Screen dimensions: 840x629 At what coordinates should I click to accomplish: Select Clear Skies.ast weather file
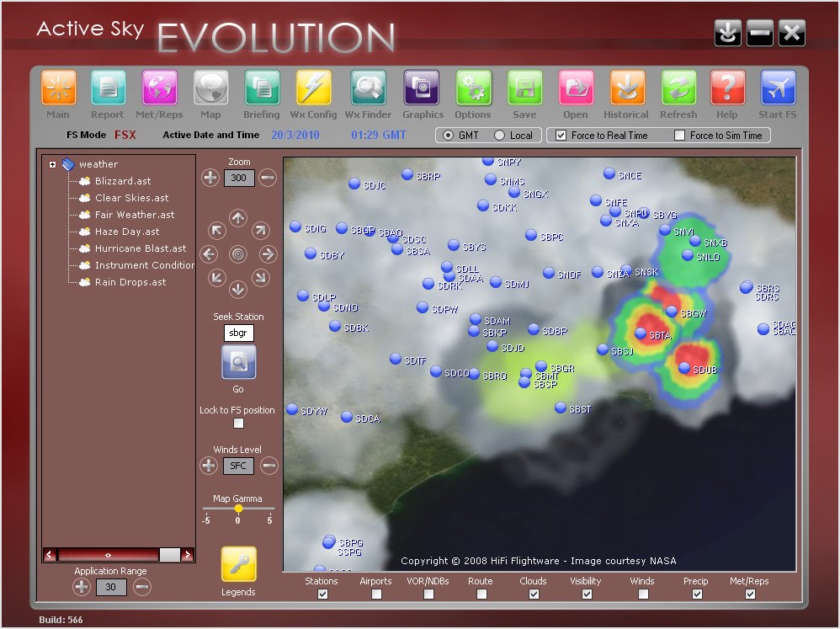point(132,198)
